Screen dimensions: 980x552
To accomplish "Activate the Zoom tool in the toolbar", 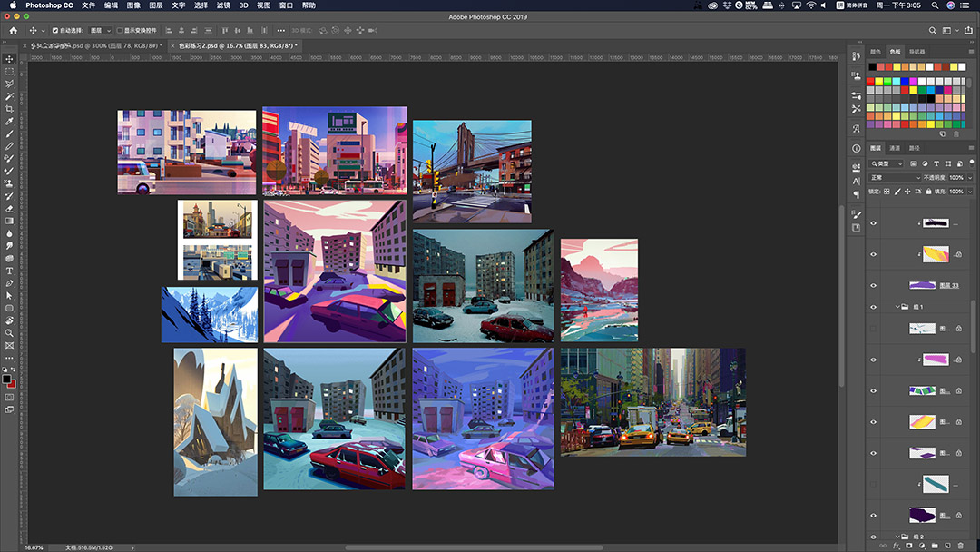I will 10,333.
